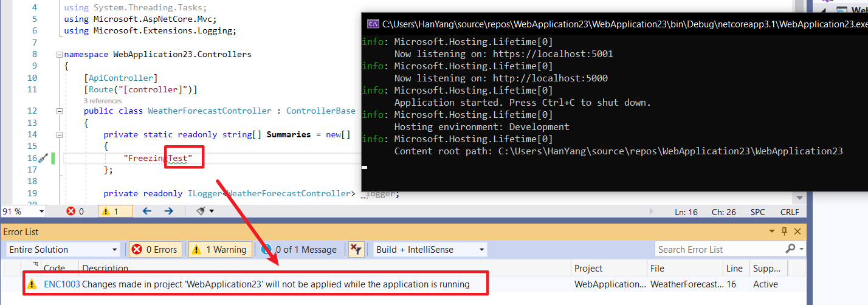The width and height of the screenshot is (868, 305).
Task: Clear all filters in Error List
Action: 356,249
